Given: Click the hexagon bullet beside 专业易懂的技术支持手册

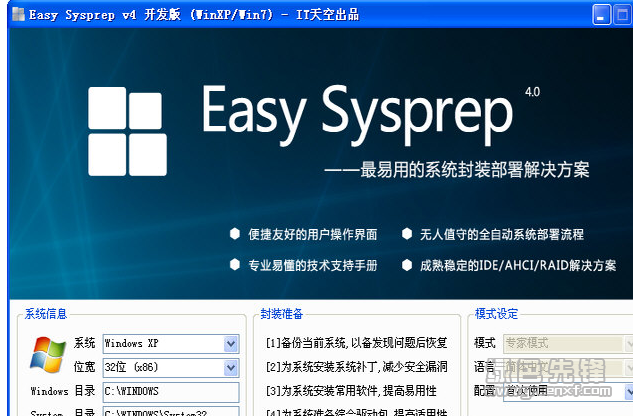Looking at the screenshot, I should point(235,265).
